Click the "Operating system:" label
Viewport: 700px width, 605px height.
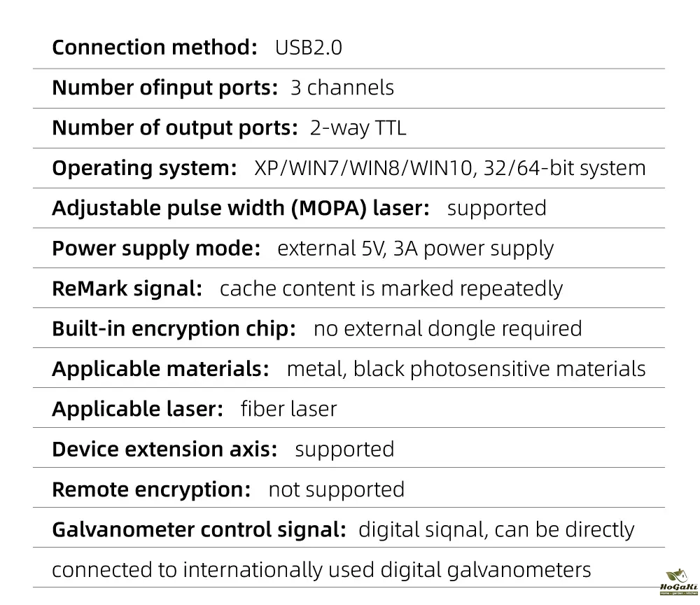coord(144,168)
